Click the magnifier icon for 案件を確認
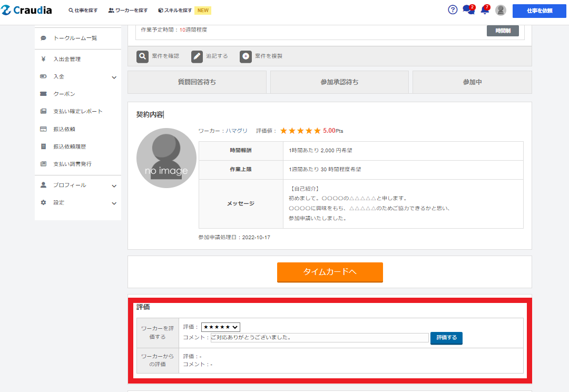The height and width of the screenshot is (392, 569). (142, 56)
